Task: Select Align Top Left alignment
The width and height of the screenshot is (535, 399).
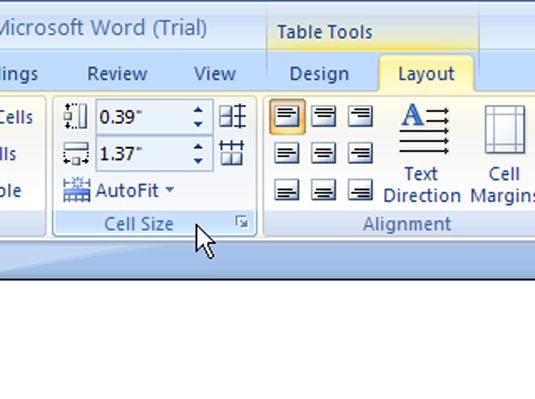Action: coord(287,116)
